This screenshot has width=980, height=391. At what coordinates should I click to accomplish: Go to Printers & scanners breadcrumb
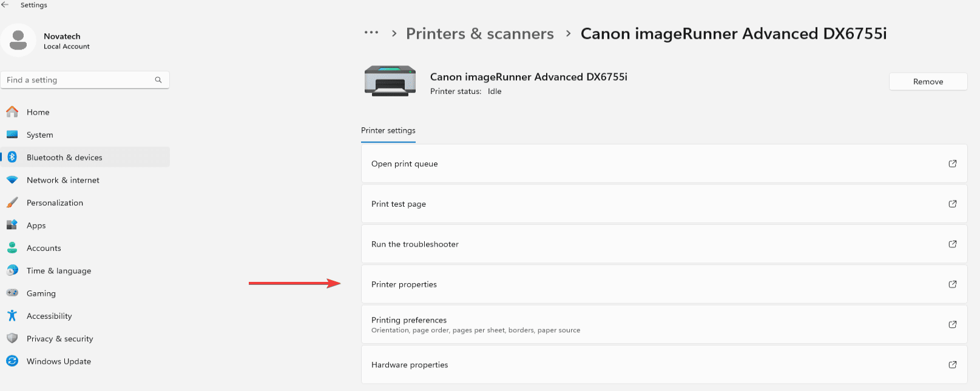[480, 34]
